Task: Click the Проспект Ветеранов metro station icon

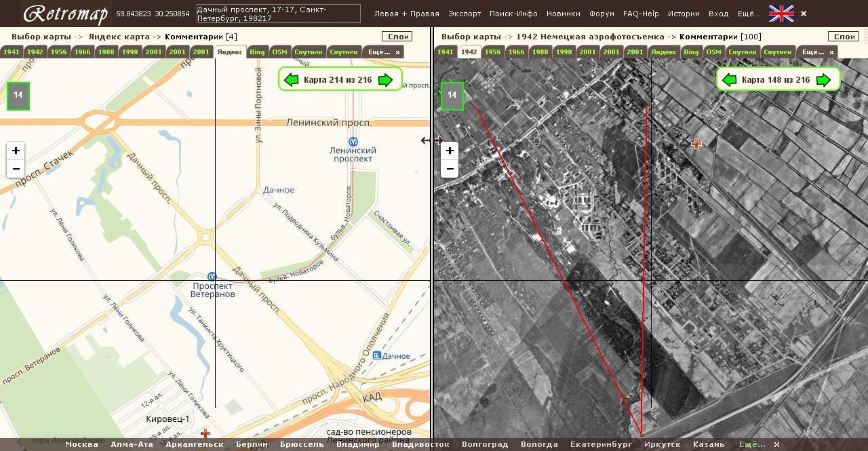Action: pyautogui.click(x=212, y=277)
